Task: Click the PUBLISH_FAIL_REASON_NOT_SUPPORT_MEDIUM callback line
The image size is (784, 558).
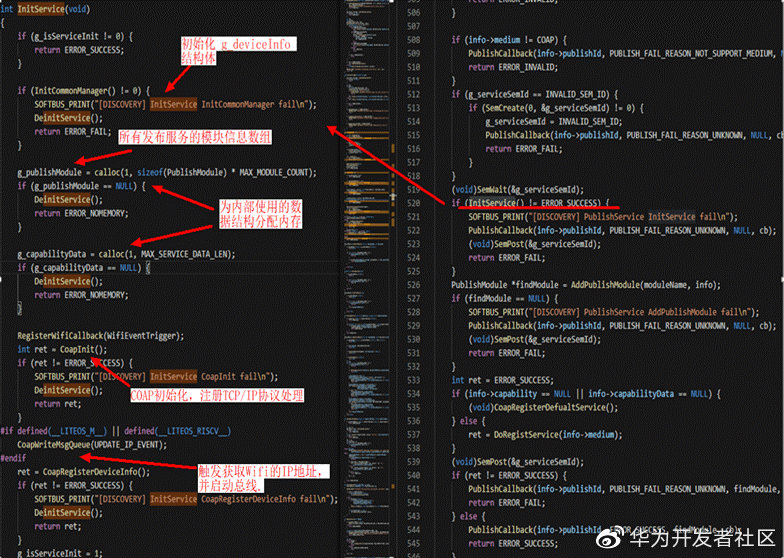Action: click(626, 54)
